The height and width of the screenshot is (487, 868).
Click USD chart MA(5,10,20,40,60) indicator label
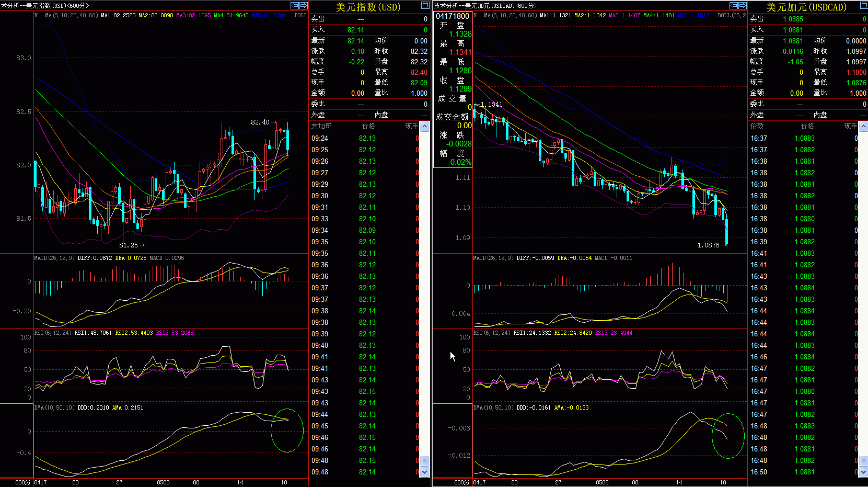72,15
